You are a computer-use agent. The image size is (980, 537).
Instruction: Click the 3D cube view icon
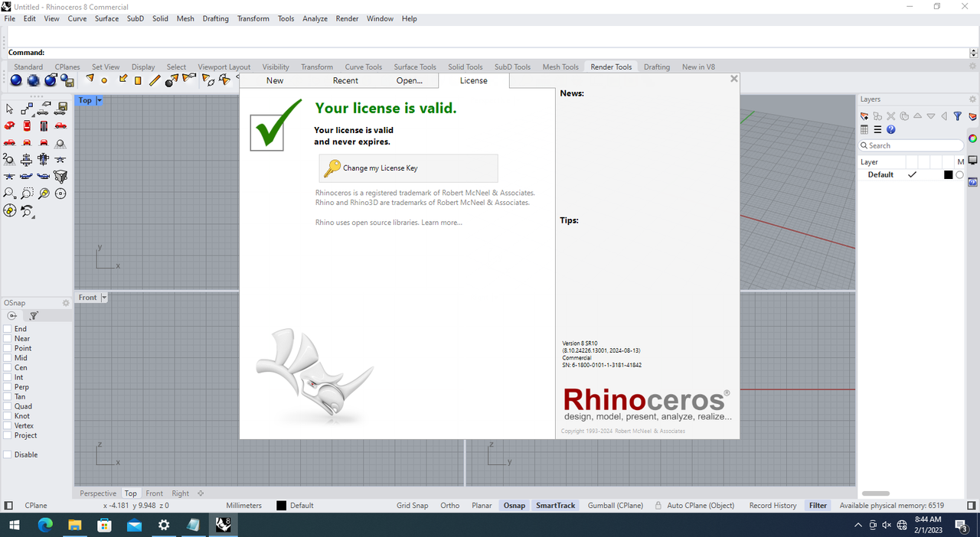[x=60, y=176]
